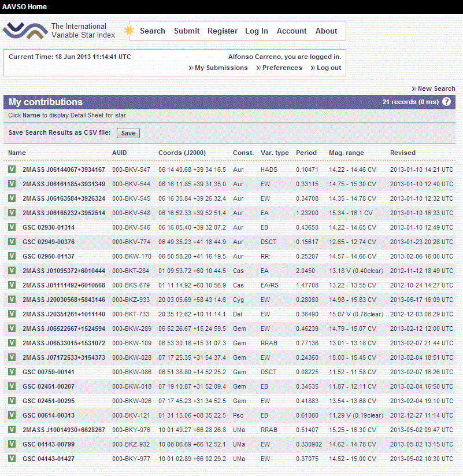Log out of the account

pos(329,68)
